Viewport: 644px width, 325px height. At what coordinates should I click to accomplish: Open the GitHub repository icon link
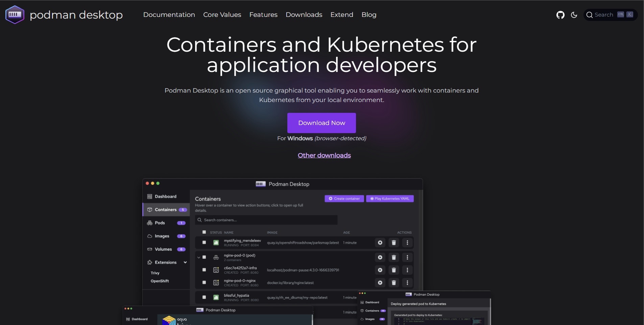point(560,15)
